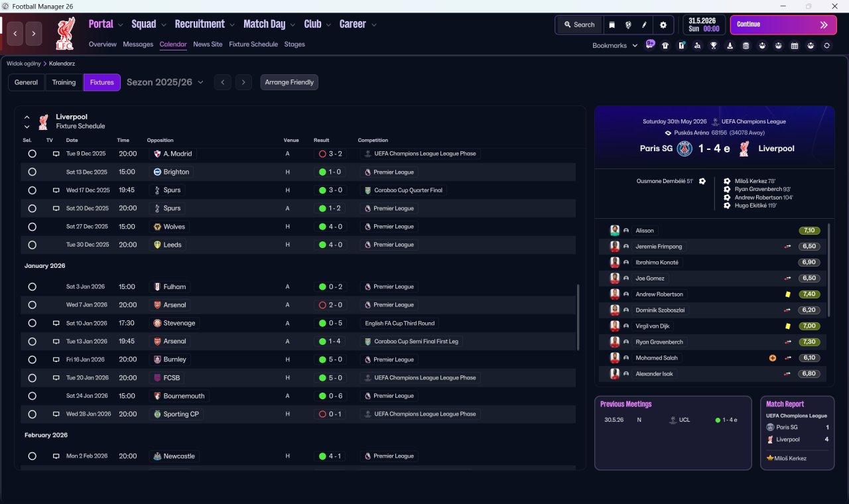Click the globe icon in top toolbar
This screenshot has width=849, height=504.
(x=627, y=25)
